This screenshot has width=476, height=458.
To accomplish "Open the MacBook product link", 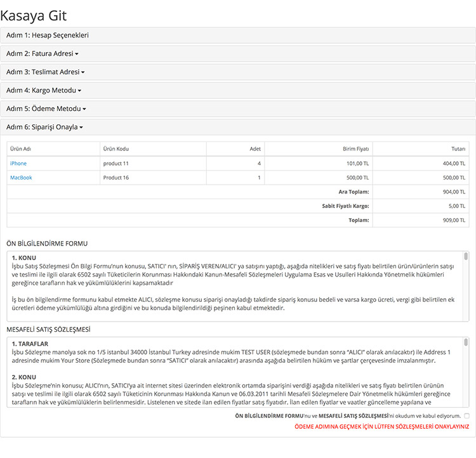I will (x=21, y=178).
